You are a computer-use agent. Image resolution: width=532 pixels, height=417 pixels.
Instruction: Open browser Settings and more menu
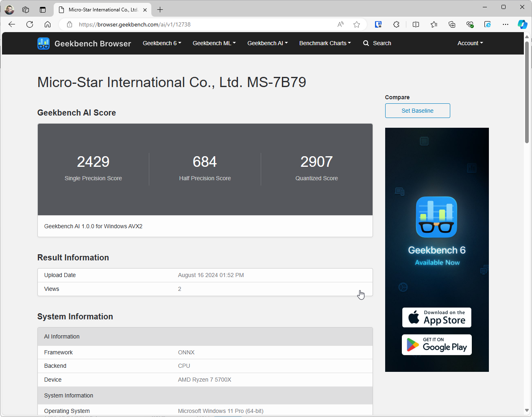pos(506,24)
